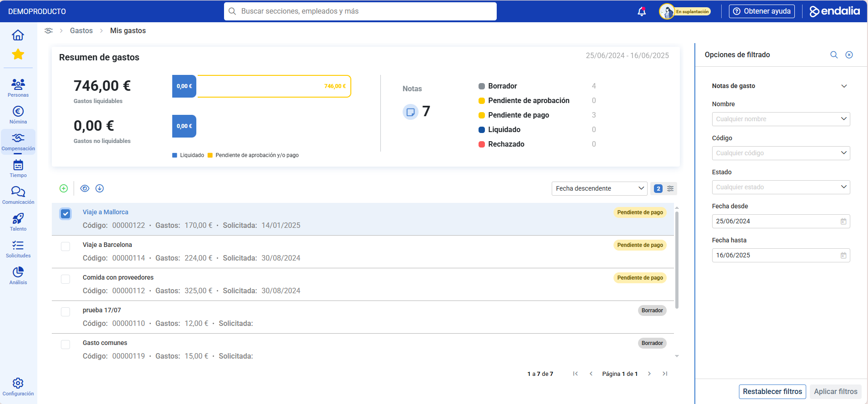This screenshot has width=868, height=404.
Task: Open the impersonated user avatar
Action: coord(667,11)
